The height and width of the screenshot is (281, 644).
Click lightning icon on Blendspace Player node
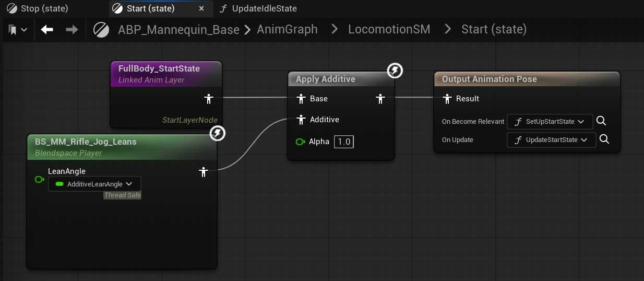218,134
